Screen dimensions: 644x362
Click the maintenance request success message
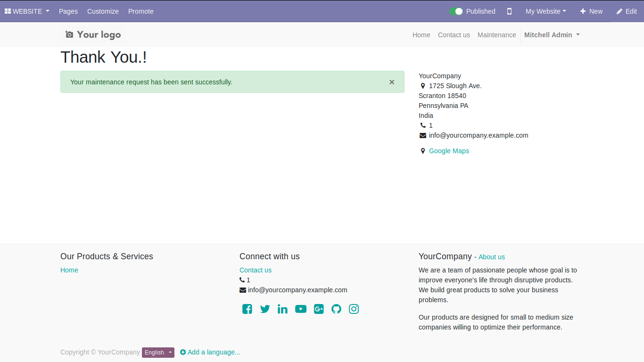pyautogui.click(x=151, y=82)
